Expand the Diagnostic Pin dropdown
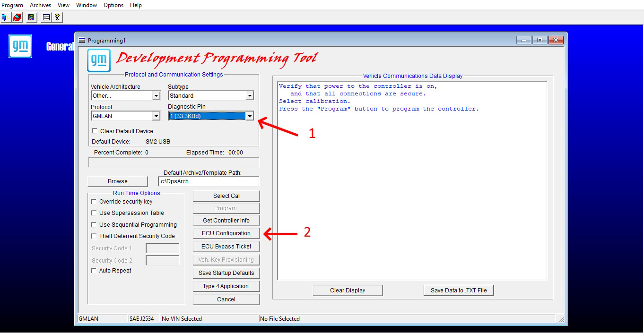 point(250,116)
